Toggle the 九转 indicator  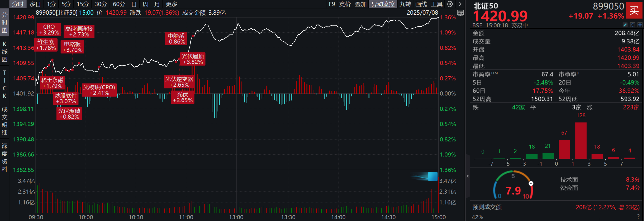click(x=405, y=4)
